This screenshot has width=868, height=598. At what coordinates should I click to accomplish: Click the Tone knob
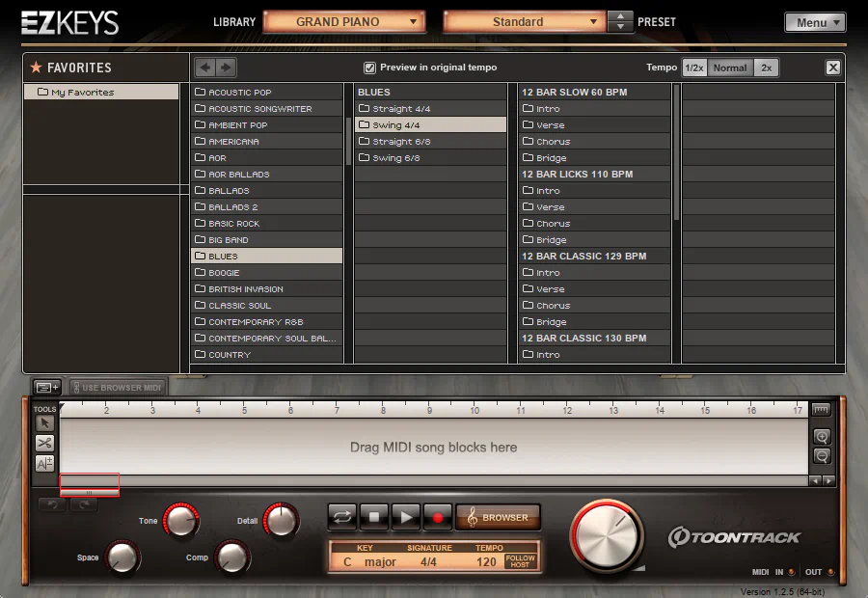[181, 520]
